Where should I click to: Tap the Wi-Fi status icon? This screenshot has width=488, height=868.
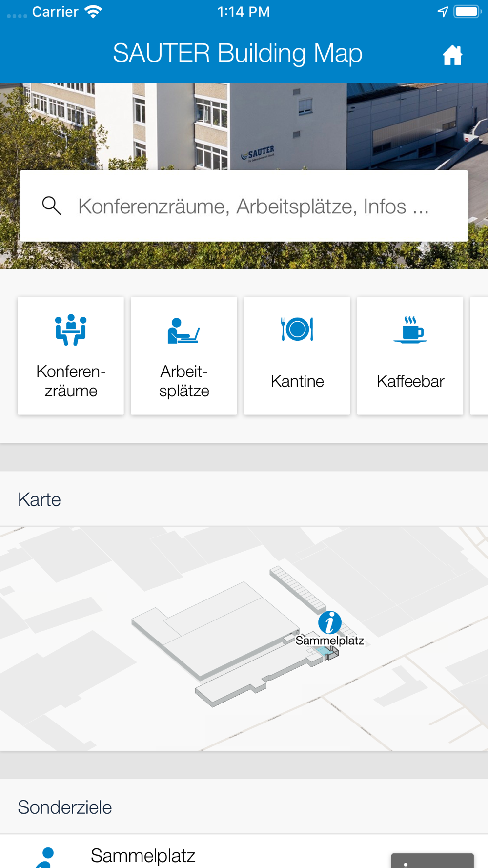click(x=93, y=12)
